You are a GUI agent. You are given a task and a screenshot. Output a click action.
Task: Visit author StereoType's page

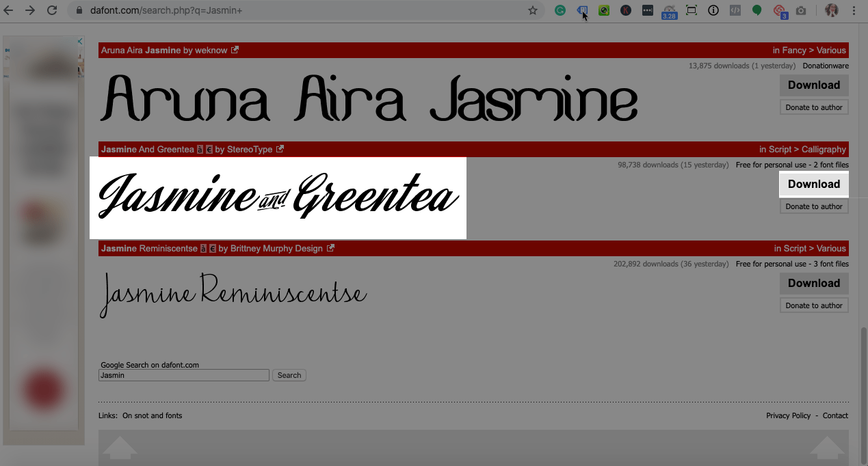(x=250, y=149)
